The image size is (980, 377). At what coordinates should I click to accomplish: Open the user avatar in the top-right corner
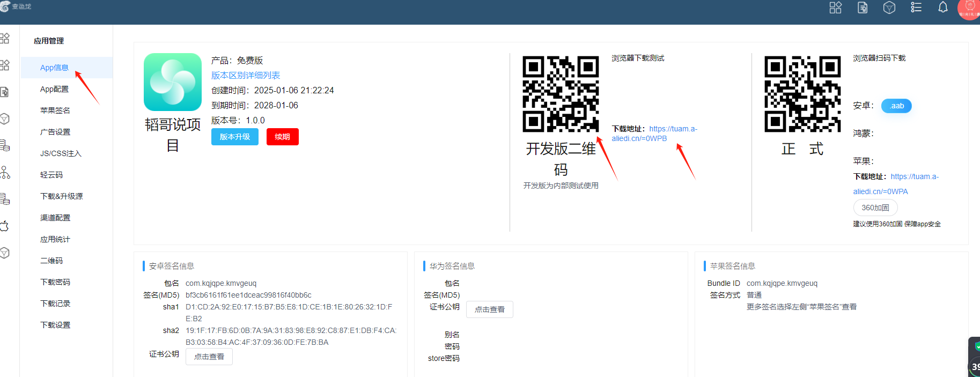click(969, 9)
